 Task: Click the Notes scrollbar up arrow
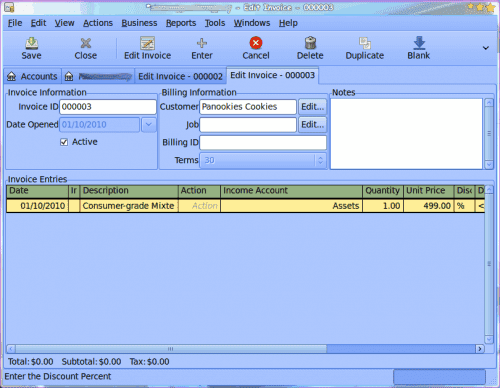489,102
